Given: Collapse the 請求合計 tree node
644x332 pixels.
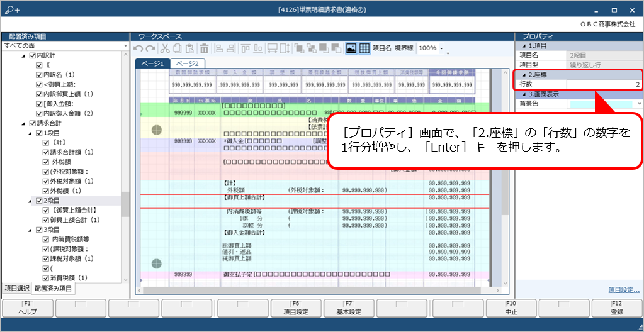Looking at the screenshot, I should pos(23,123).
